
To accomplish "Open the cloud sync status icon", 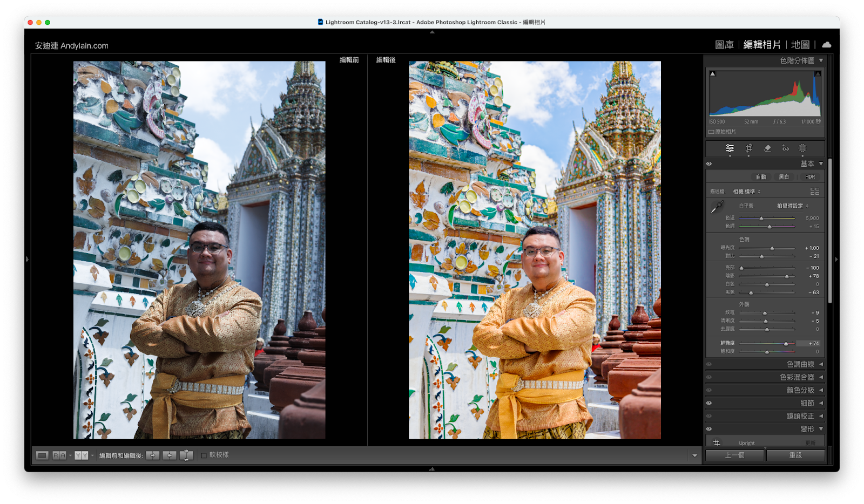I will tap(827, 45).
